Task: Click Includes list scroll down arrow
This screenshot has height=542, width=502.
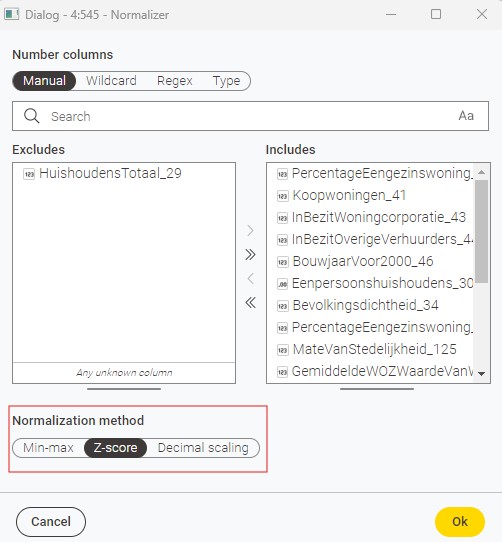Action: click(481, 374)
